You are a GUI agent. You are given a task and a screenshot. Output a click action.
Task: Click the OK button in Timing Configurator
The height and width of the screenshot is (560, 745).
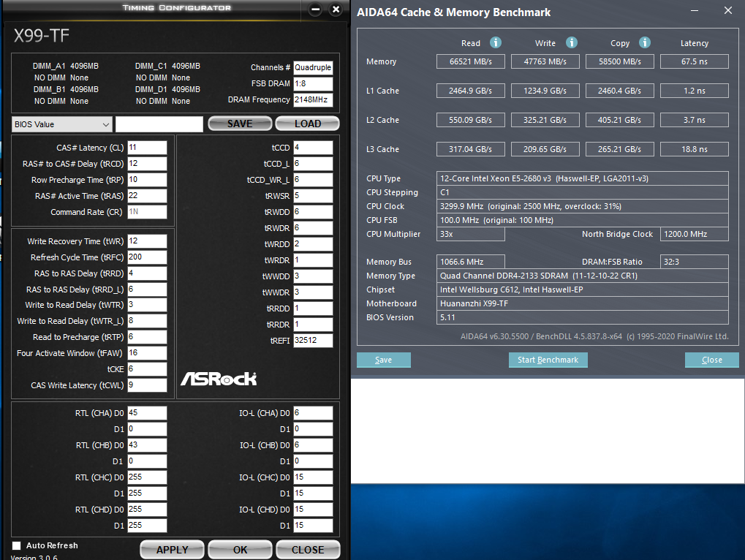click(240, 550)
